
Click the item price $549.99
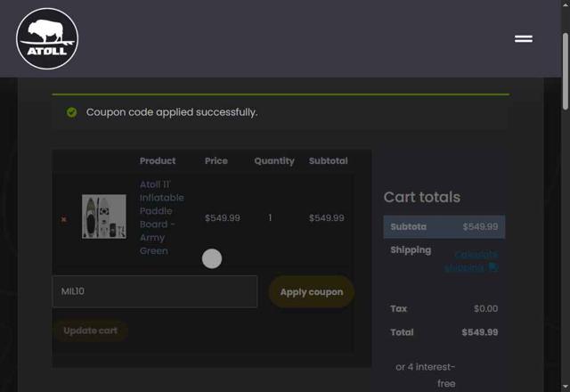tap(223, 217)
